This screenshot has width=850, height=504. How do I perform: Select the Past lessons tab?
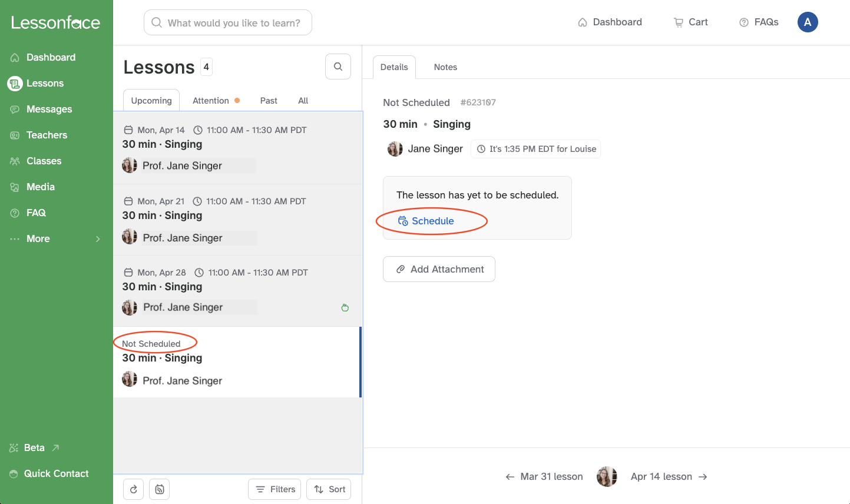269,101
